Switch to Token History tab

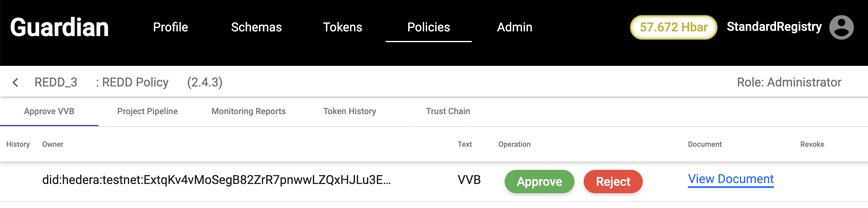click(x=349, y=111)
